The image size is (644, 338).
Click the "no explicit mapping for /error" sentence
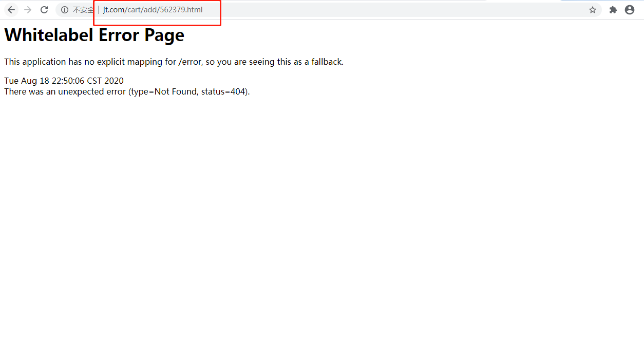[x=174, y=62]
